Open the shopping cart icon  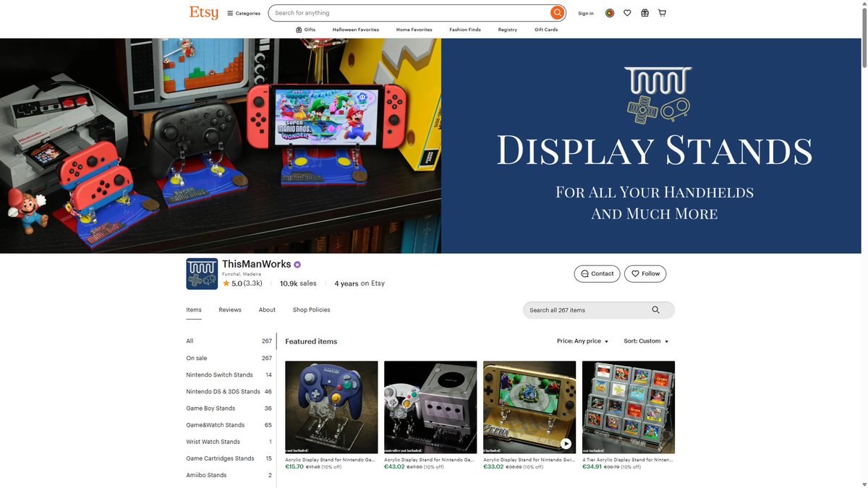[662, 13]
